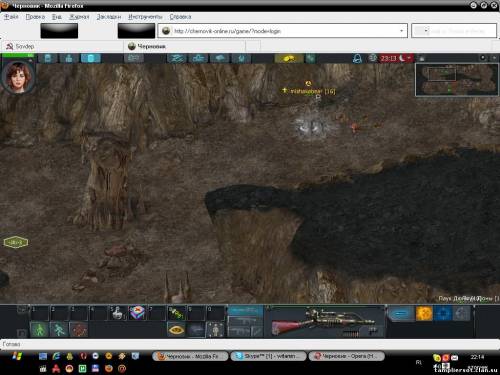This screenshot has width=500, height=375.
Task: Toggle the night-mode moon icon beside clock
Action: point(402,58)
